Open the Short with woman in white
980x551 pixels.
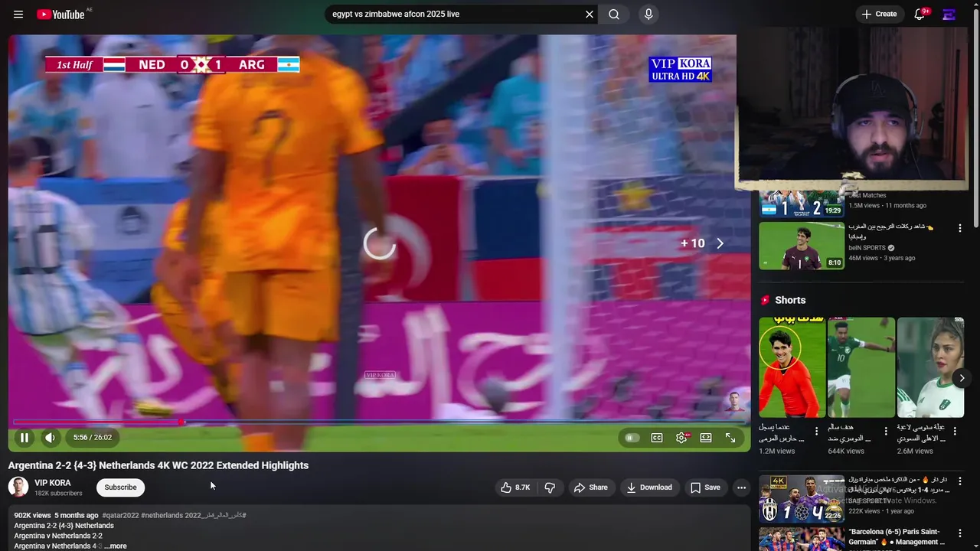coord(930,367)
